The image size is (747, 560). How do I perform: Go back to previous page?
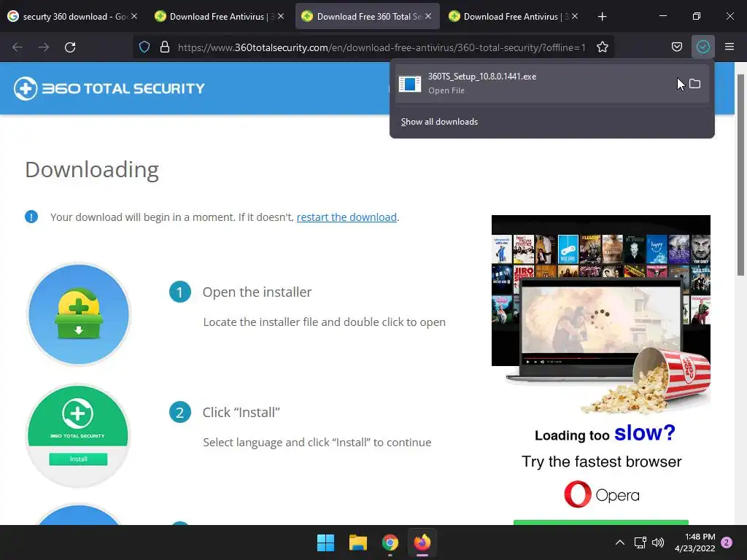coord(18,47)
